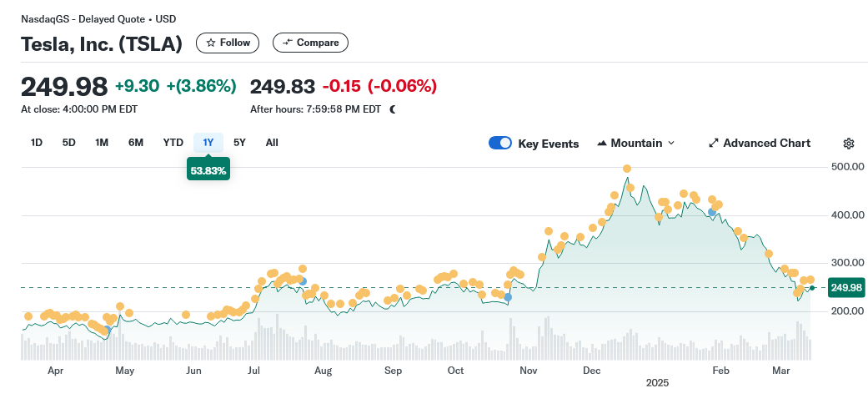Click the blue event marker before February
The width and height of the screenshot is (868, 399).
coord(712,212)
